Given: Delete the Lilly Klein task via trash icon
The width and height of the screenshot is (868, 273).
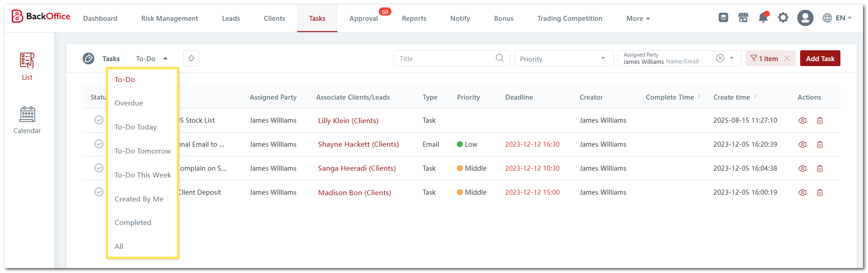Looking at the screenshot, I should click(819, 120).
